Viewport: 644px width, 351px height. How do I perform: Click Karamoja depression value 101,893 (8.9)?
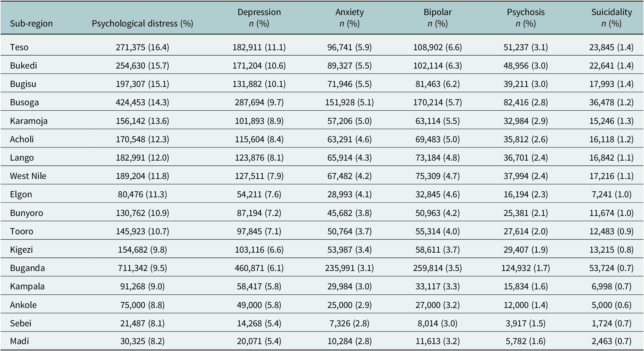tap(259, 121)
